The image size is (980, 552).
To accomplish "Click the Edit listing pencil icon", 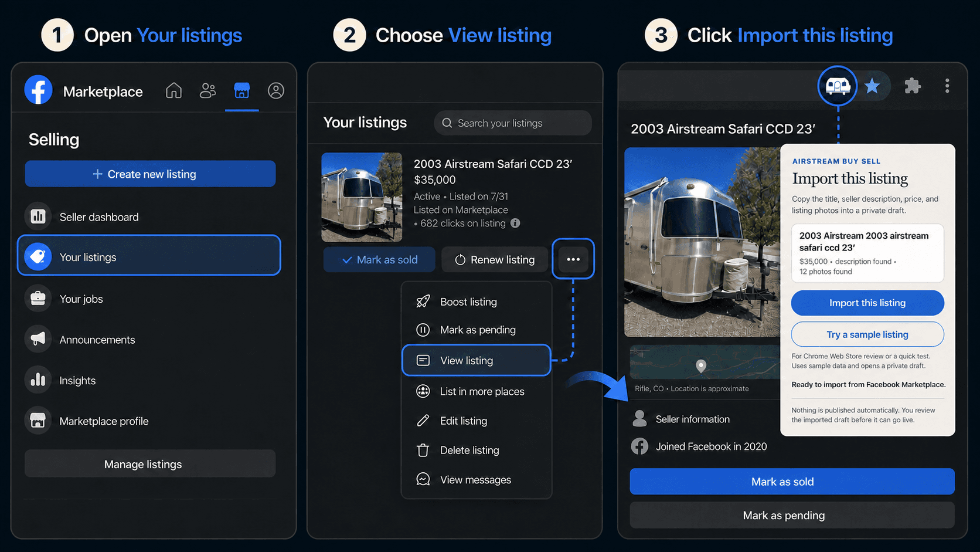I will click(x=423, y=421).
